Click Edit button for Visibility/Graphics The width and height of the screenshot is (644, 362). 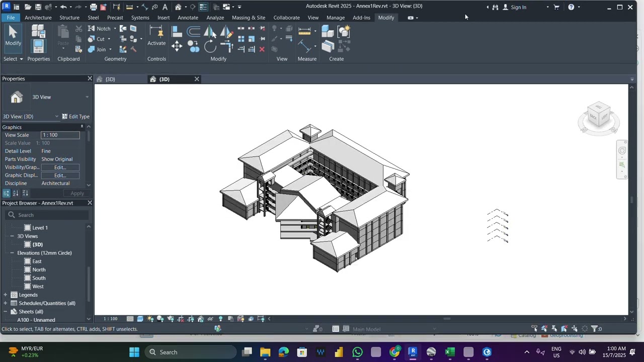[60, 167]
